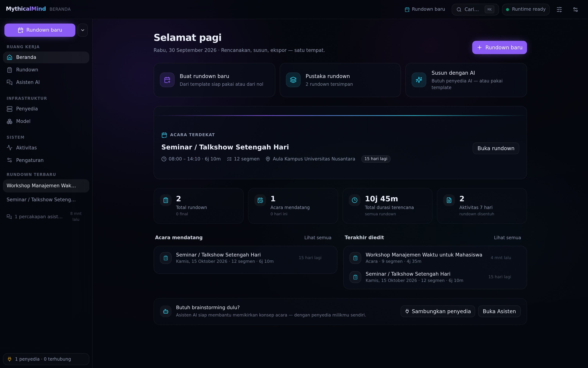Viewport: 588px width, 368px height.
Task: Open Pengaturan in sidebar
Action: (x=46, y=160)
